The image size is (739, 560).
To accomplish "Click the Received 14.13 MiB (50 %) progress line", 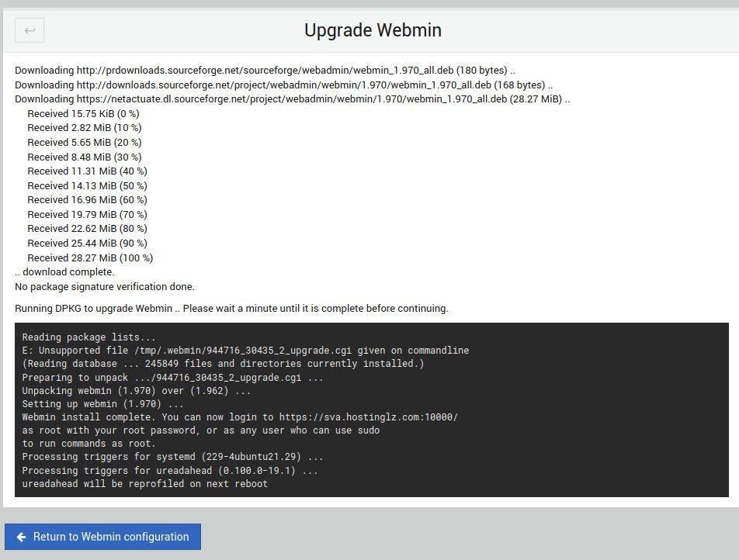I will coord(87,185).
